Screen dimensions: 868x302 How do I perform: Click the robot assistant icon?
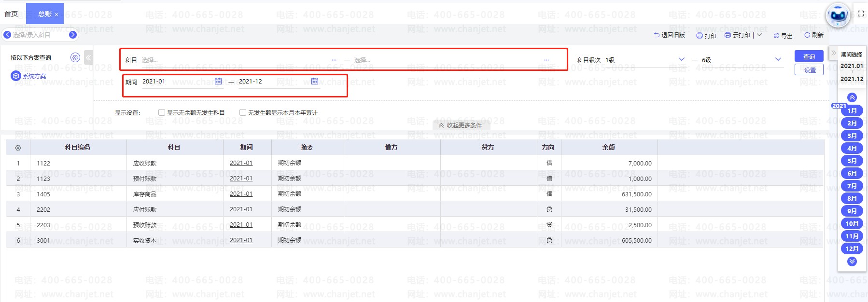pos(838,15)
